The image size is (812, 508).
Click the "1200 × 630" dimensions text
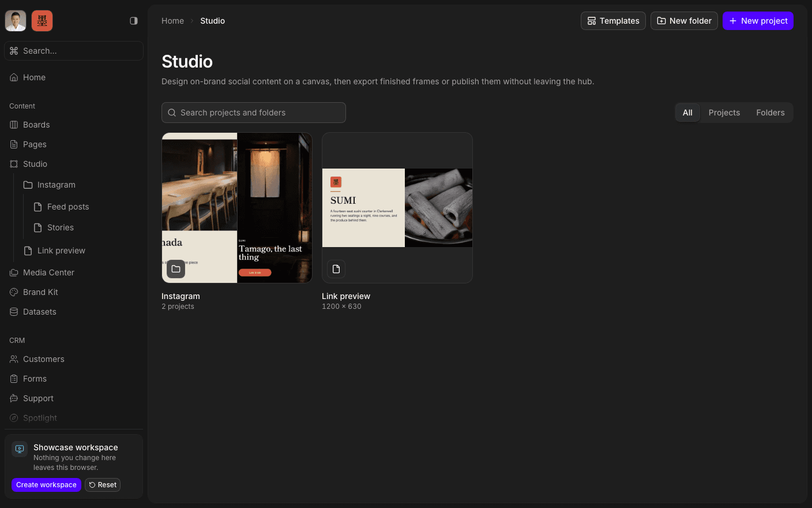(341, 307)
